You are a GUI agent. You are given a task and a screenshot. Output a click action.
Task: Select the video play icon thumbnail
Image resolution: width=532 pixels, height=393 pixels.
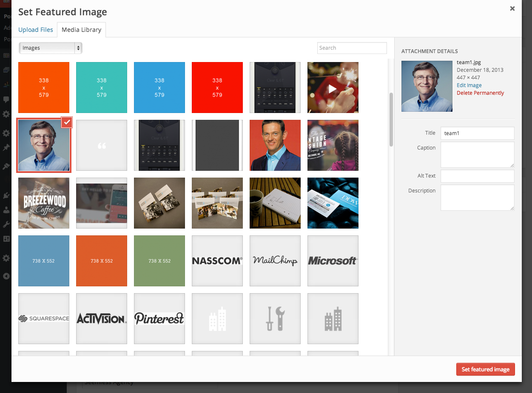click(x=333, y=88)
